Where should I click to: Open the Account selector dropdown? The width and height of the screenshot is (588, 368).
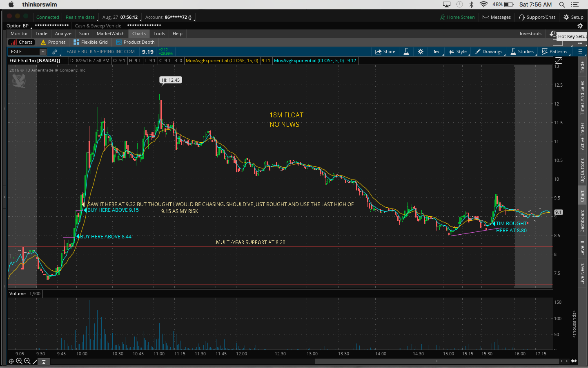[169, 17]
